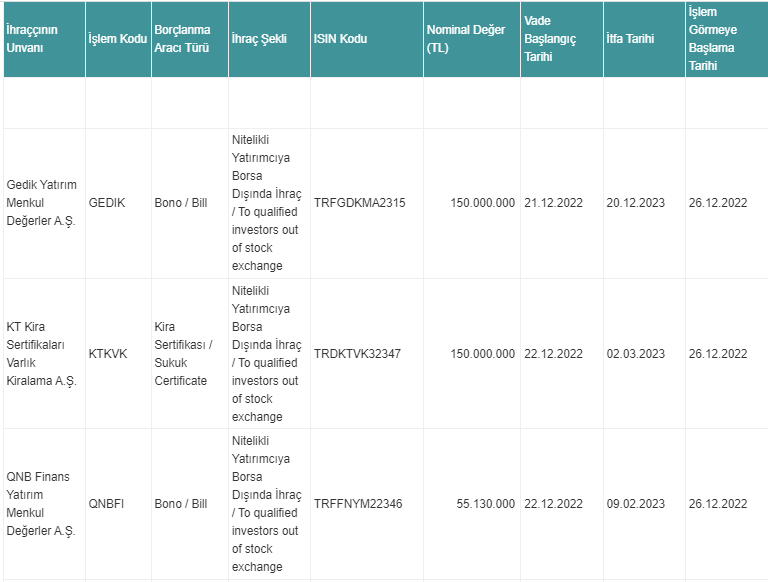768x582 pixels.
Task: Select ISIN code TRFGDKMA2315
Action: click(x=360, y=203)
